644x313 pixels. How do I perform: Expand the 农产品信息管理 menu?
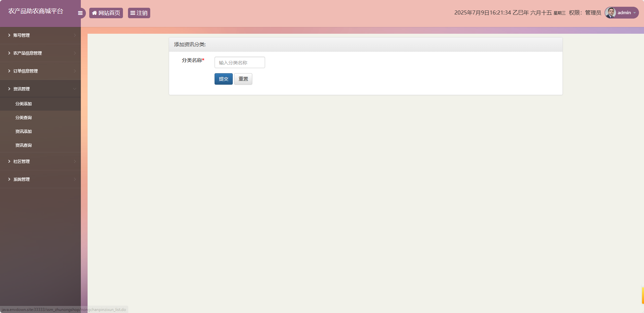40,53
